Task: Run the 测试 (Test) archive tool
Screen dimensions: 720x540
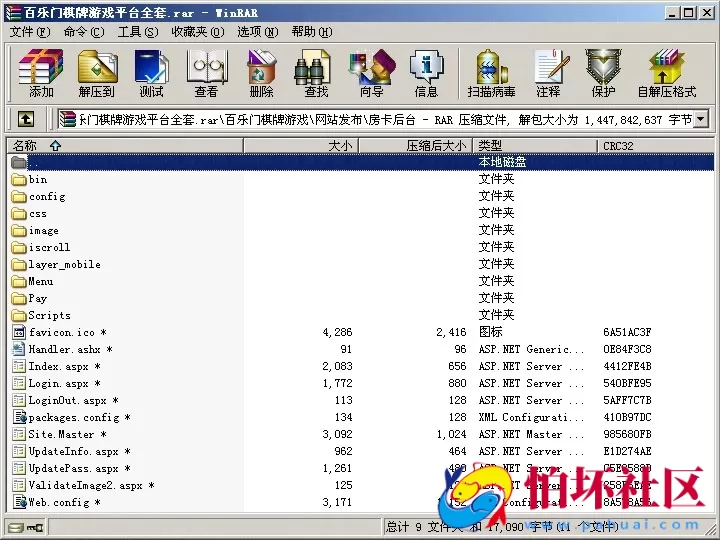Action: coord(152,73)
